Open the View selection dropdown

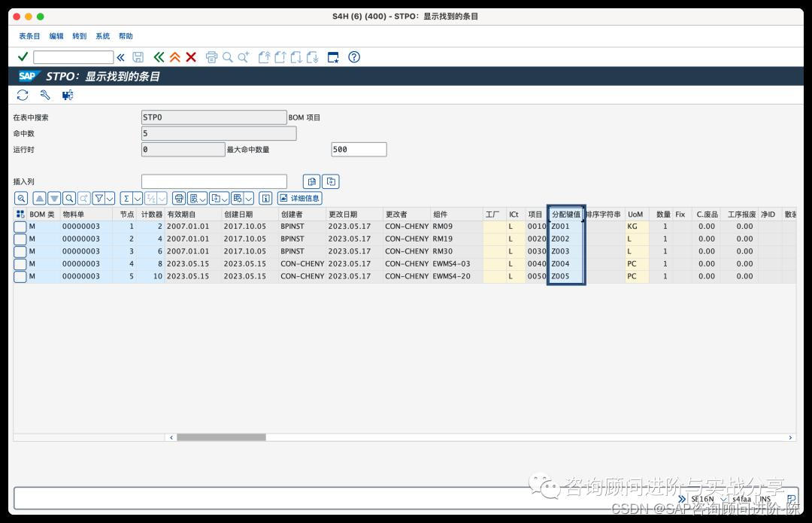[197, 198]
